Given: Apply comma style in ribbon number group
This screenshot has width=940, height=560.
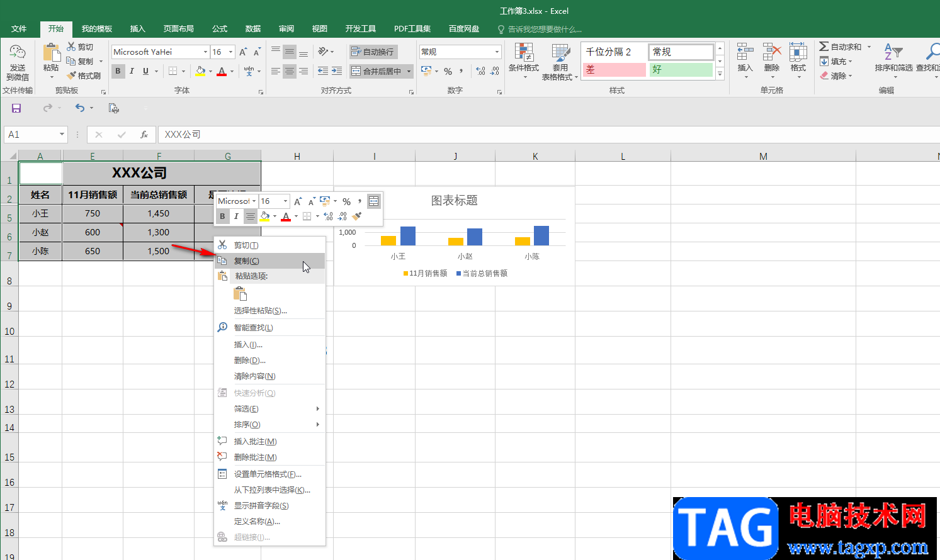Looking at the screenshot, I should click(x=462, y=71).
